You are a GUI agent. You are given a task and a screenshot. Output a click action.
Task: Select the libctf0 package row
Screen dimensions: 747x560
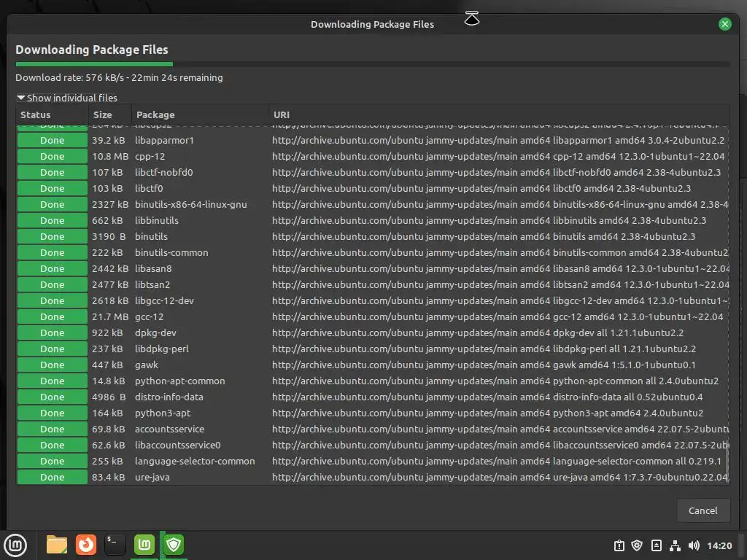tap(373, 189)
